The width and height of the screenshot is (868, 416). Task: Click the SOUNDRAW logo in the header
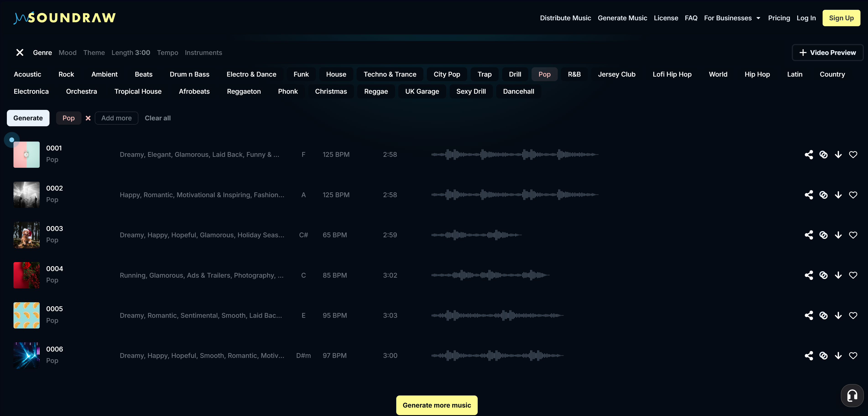pos(64,18)
